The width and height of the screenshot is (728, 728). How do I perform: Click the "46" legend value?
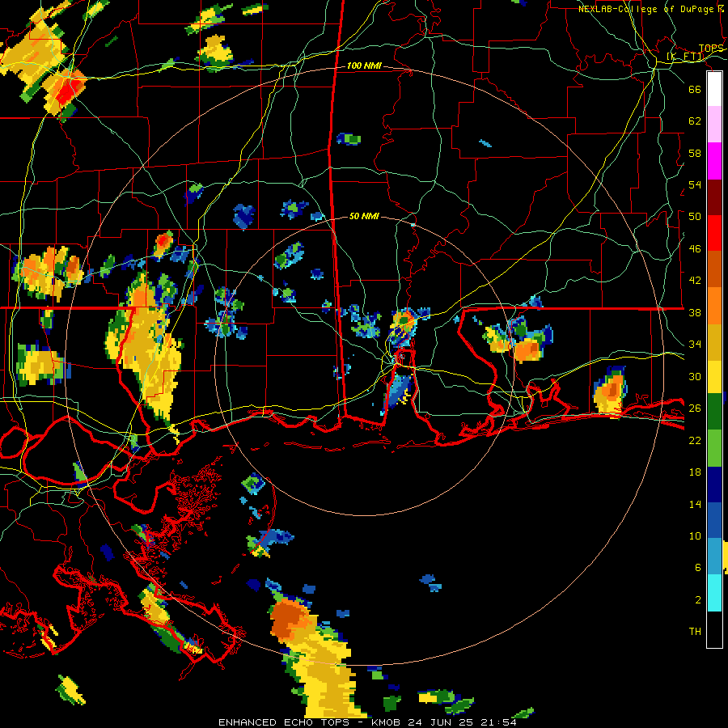(x=695, y=249)
